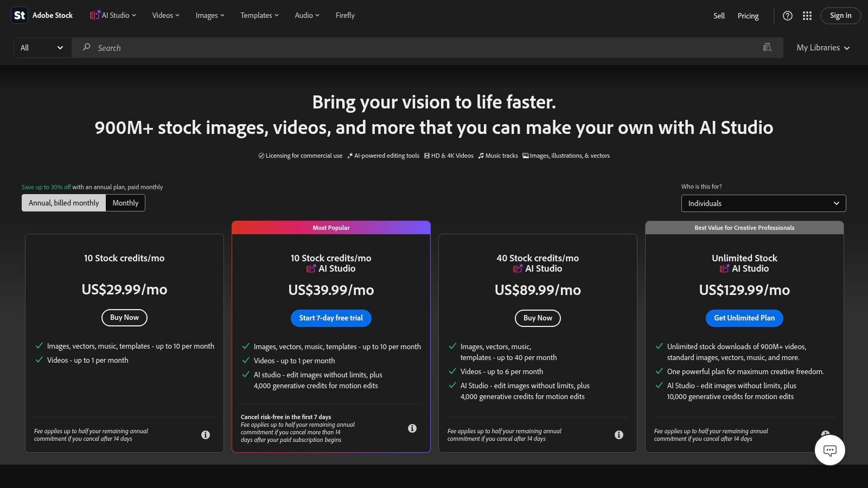
Task: Start 7-day free trial
Action: pyautogui.click(x=331, y=318)
